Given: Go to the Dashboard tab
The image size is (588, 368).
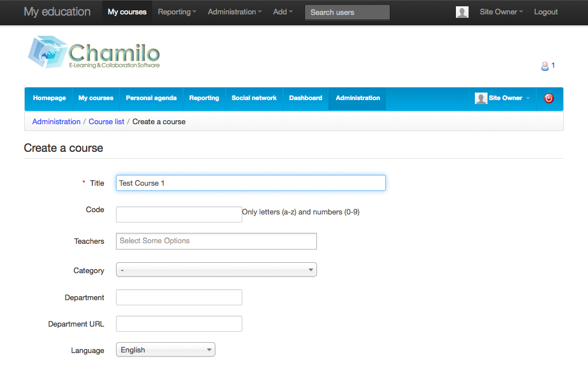Looking at the screenshot, I should point(305,98).
